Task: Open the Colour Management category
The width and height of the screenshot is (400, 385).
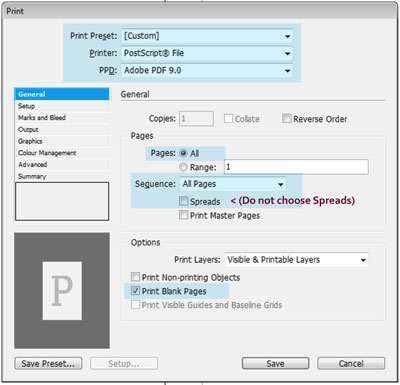Action: click(x=62, y=153)
